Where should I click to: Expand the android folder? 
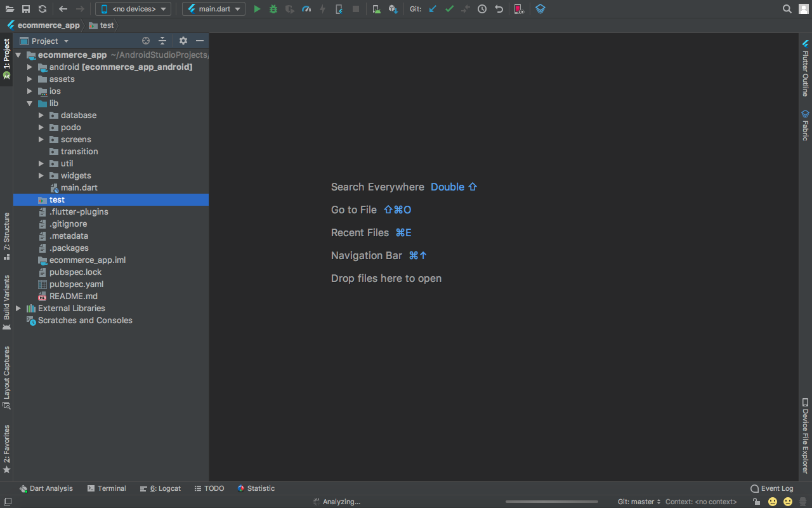coord(30,67)
